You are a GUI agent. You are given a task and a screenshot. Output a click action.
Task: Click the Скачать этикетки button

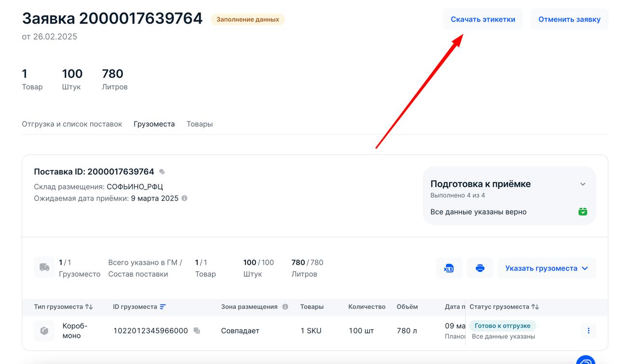[483, 19]
